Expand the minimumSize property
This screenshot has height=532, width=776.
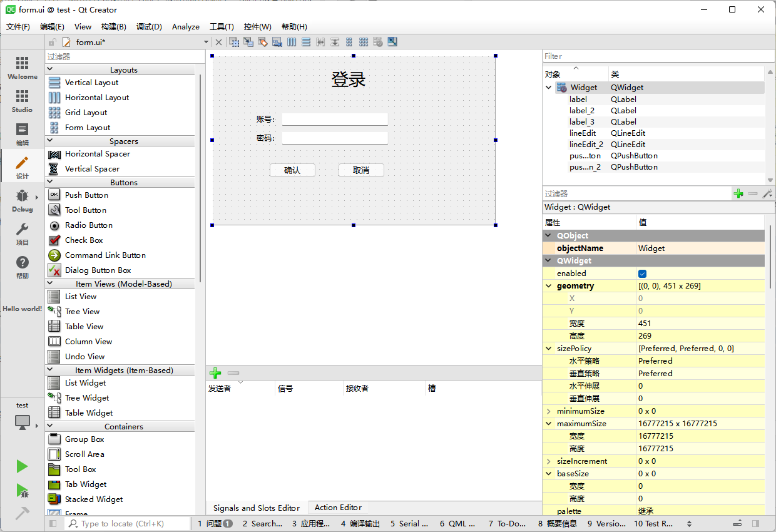coord(549,411)
